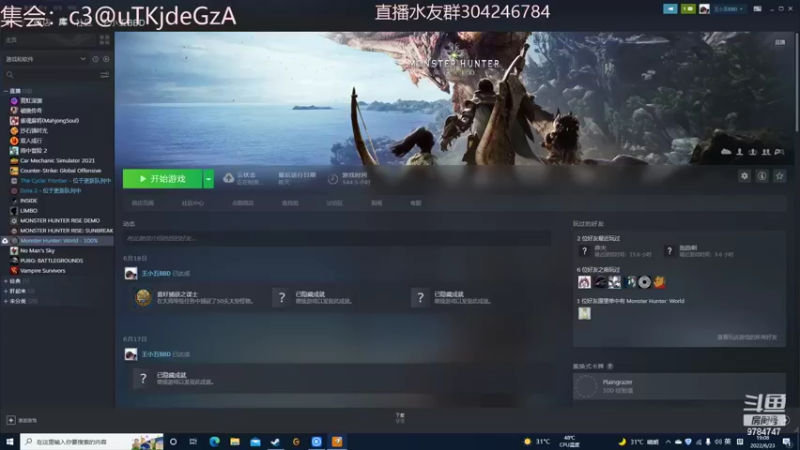This screenshot has width=800, height=450.
Task: Open Windows Start menu
Action: coord(10,442)
